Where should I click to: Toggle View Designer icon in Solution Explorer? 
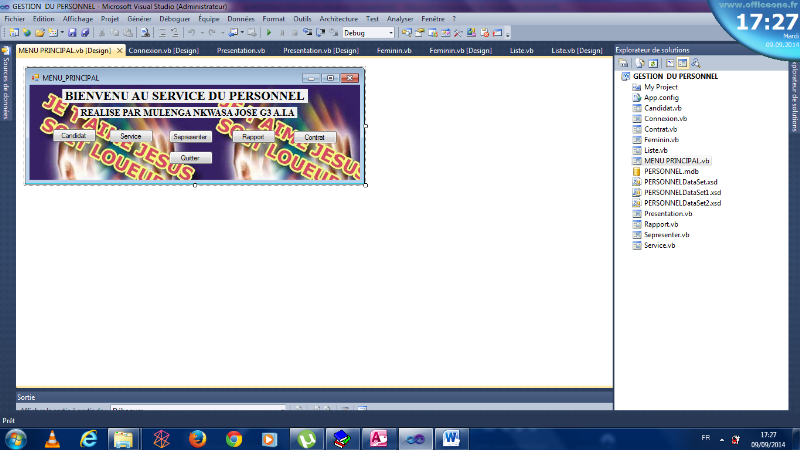tap(683, 63)
